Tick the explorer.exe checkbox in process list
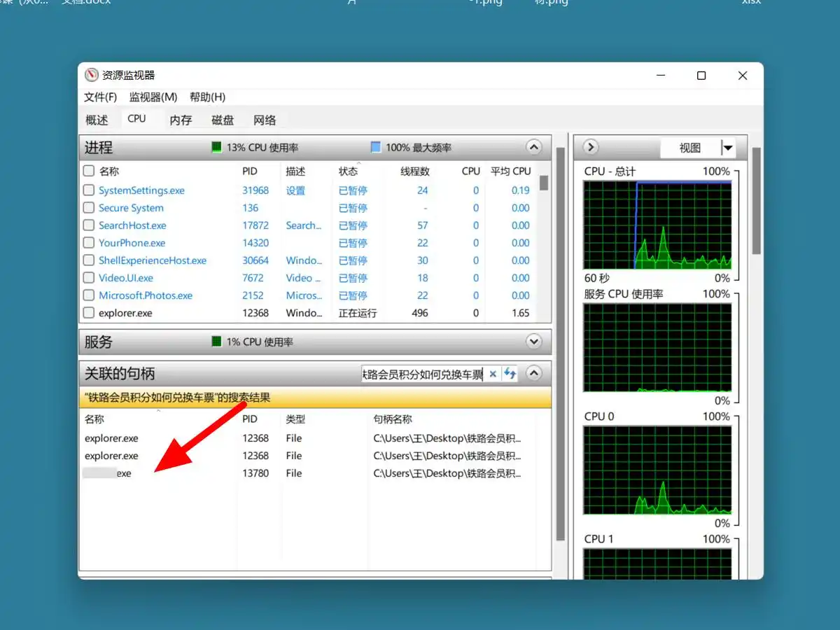This screenshot has width=840, height=630. coord(89,313)
